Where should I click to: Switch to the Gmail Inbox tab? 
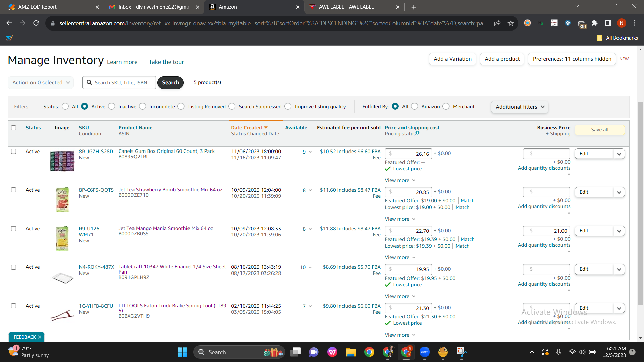click(154, 7)
